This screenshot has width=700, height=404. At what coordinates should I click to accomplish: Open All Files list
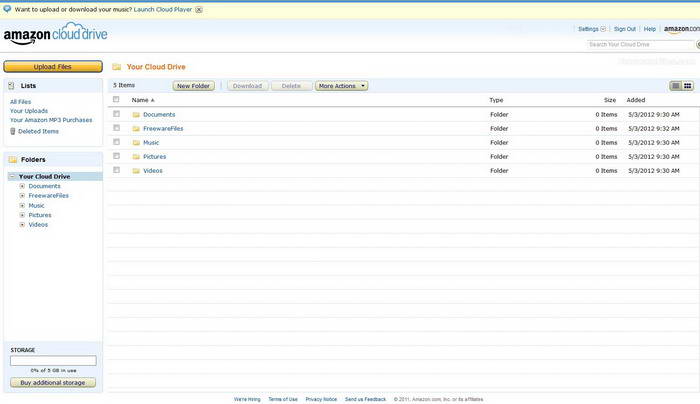(x=21, y=102)
